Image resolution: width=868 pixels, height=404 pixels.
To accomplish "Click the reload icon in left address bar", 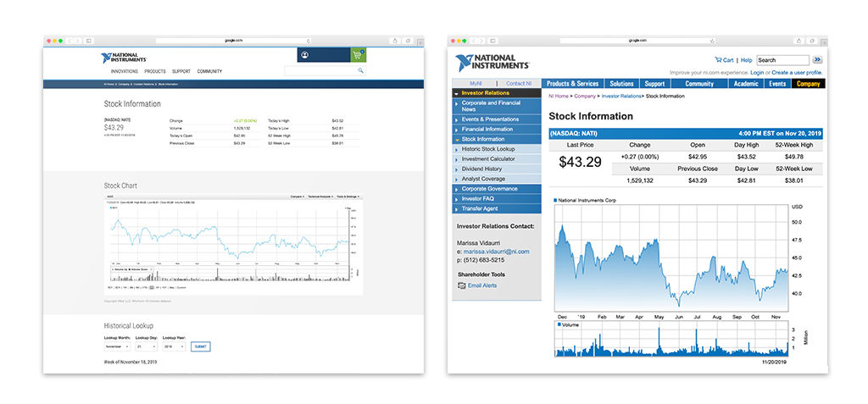I will click(x=308, y=41).
